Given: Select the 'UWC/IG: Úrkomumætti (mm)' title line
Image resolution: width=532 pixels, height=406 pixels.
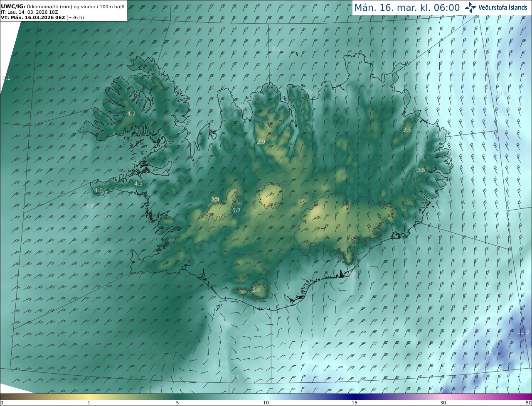Looking at the screenshot, I should point(63,6).
